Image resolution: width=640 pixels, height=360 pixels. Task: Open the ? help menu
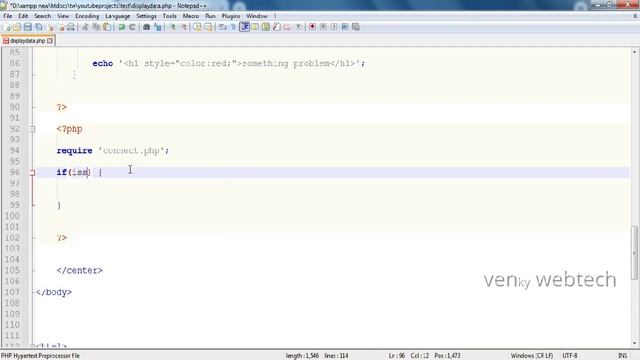[275, 16]
